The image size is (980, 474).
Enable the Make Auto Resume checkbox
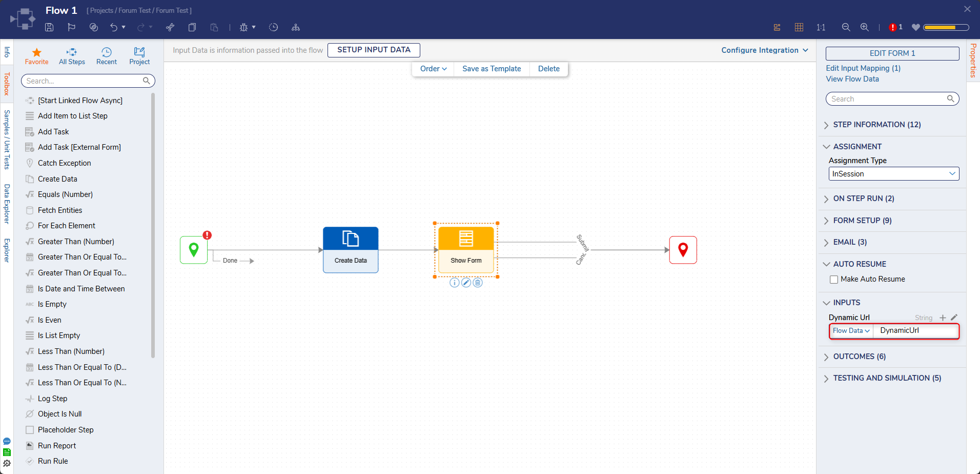point(834,280)
